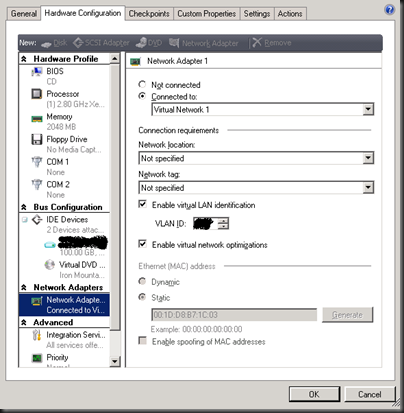Click the hardware list scrollbar thumb
The height and width of the screenshot is (413, 404).
pyautogui.click(x=115, y=197)
